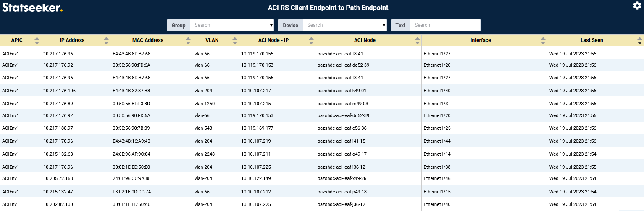Click into the Text search box
Image resolution: width=644 pixels, height=211 pixels.
click(444, 25)
